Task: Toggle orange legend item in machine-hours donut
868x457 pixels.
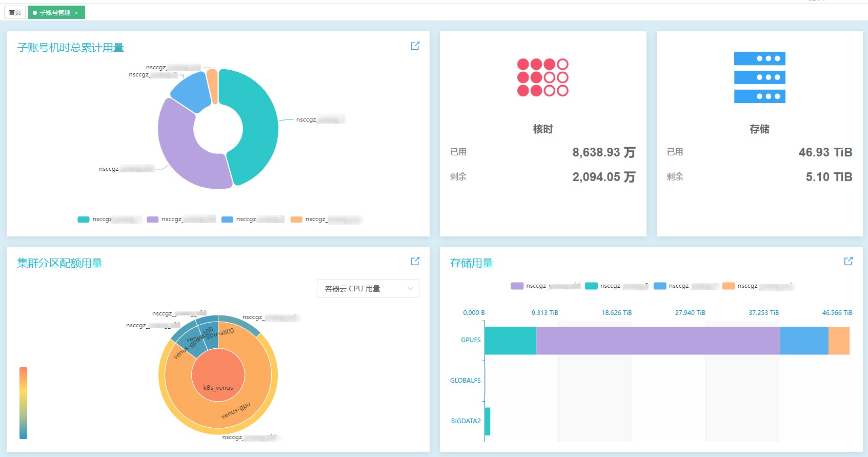Action: click(x=296, y=220)
